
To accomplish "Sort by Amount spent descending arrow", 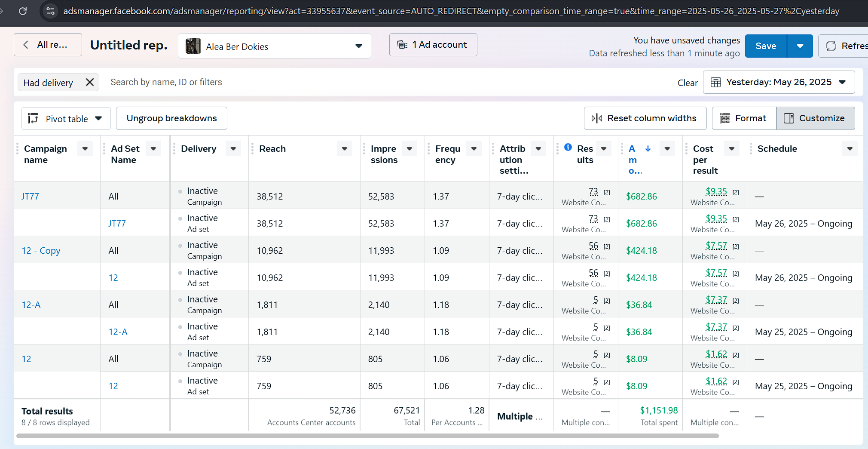I will (x=648, y=149).
